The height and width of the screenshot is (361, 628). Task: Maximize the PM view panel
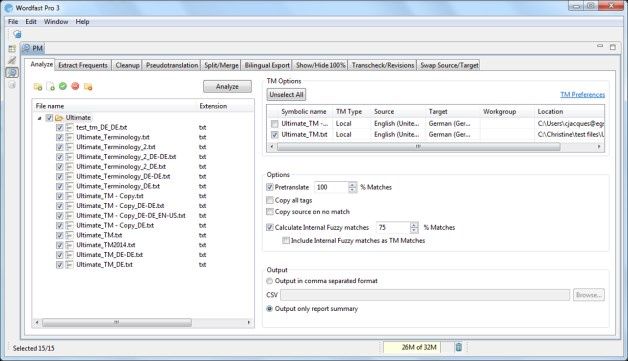(x=613, y=47)
